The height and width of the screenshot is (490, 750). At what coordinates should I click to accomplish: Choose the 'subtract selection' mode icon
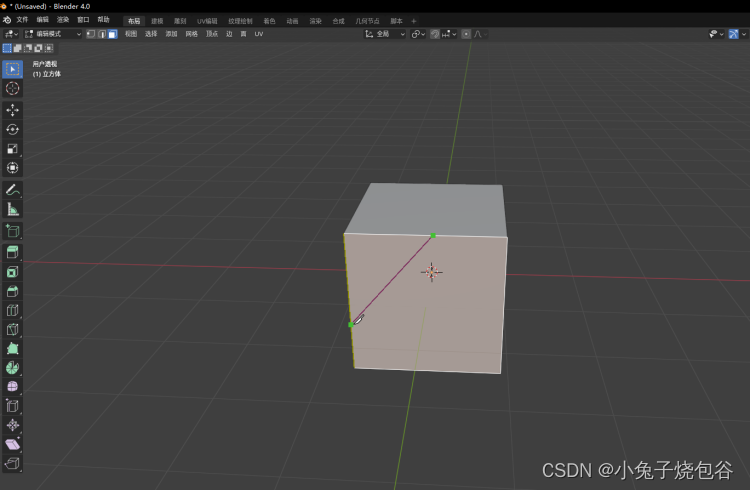(28, 48)
